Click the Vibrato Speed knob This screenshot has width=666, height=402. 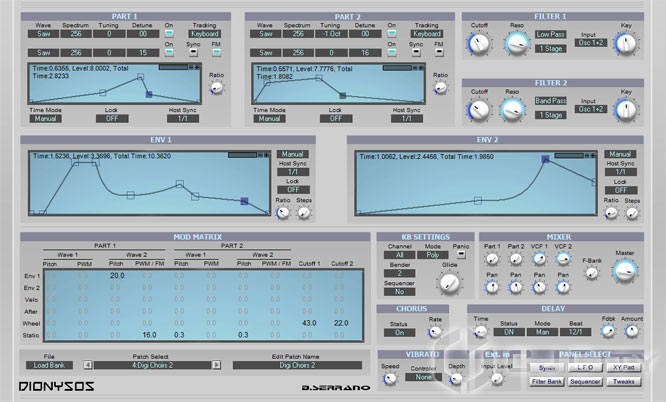pos(390,379)
